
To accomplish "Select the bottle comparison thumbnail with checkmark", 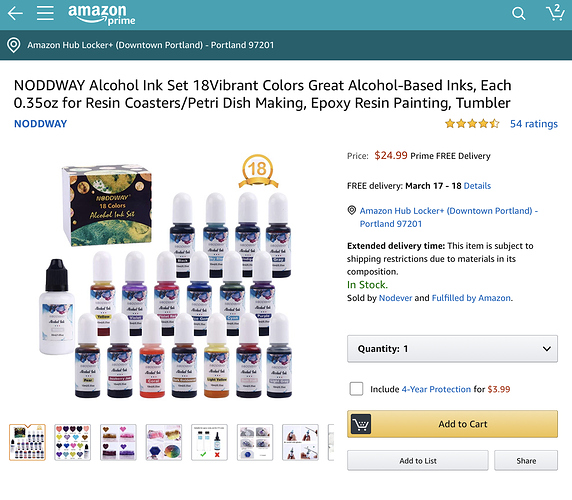I will [209, 442].
